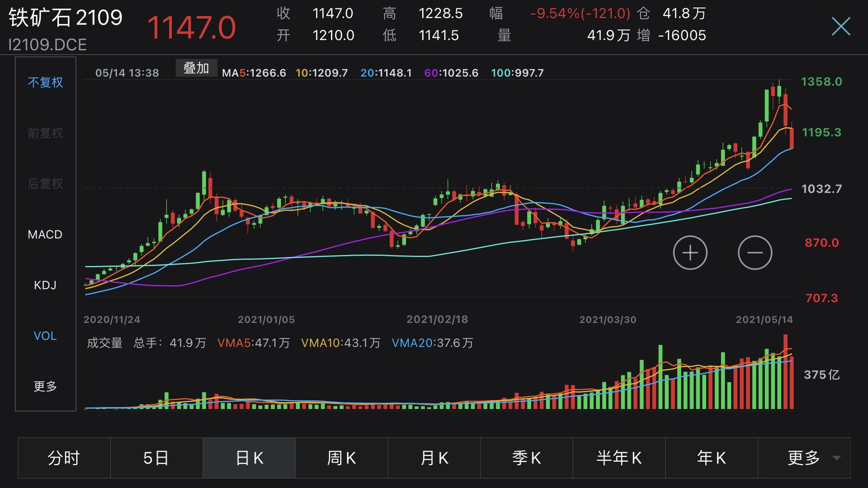Open the MA5 moving average settings
868x488 pixels.
pos(253,72)
